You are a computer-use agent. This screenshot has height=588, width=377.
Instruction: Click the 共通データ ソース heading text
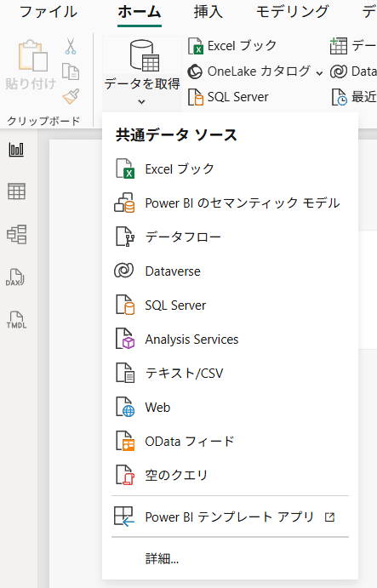tap(176, 134)
